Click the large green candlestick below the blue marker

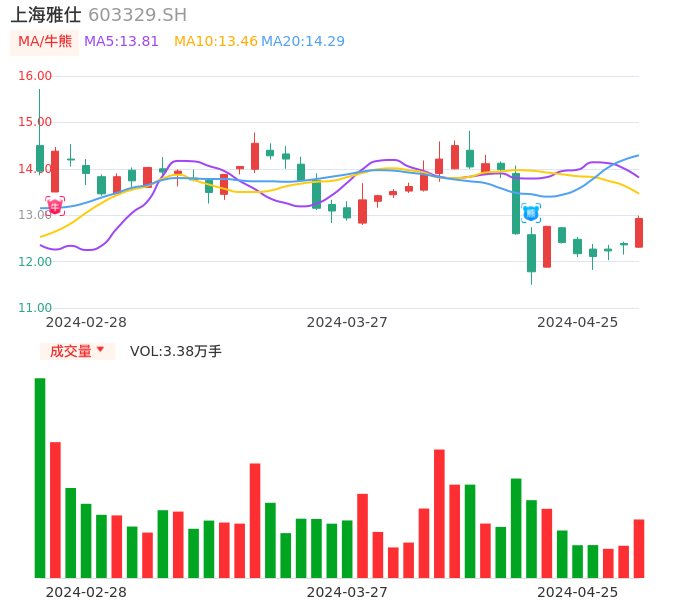click(531, 253)
